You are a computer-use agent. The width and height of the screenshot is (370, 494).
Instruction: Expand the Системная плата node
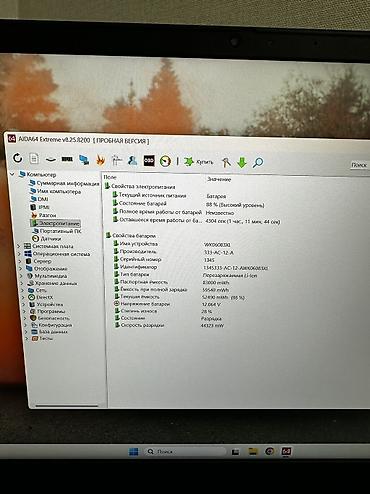coord(19,246)
